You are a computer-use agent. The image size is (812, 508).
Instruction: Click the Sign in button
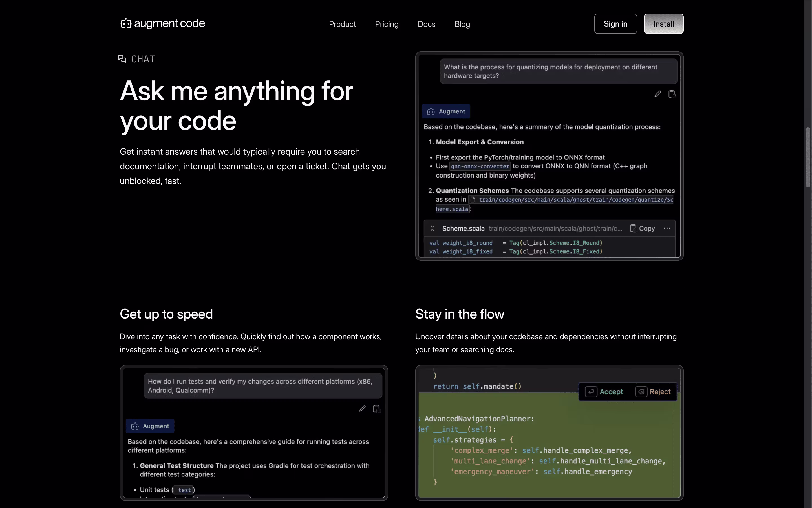point(615,24)
